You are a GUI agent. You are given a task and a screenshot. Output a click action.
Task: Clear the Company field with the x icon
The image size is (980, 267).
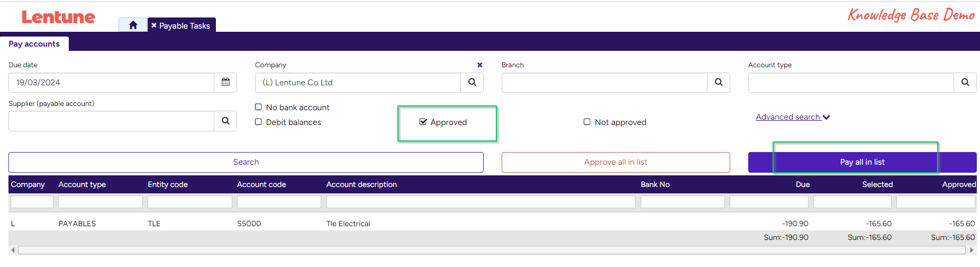point(480,65)
